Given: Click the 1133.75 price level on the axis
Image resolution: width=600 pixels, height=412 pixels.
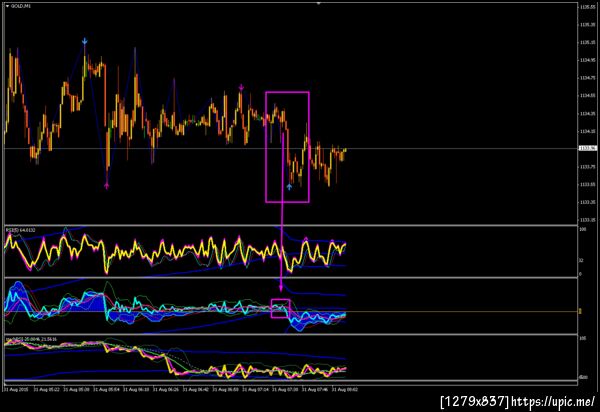Looking at the screenshot, I should [x=587, y=166].
